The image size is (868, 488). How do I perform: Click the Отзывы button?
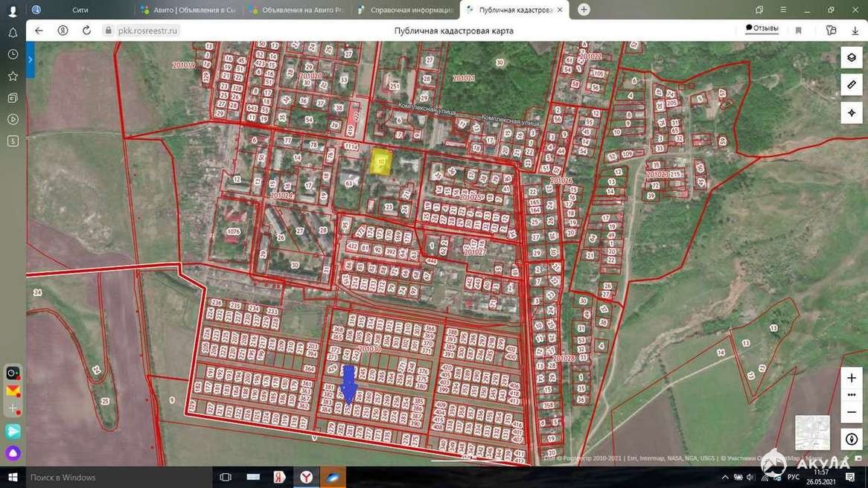point(762,28)
